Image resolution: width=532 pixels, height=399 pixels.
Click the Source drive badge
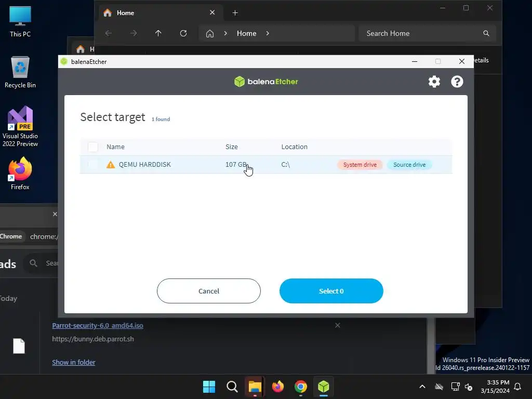pyautogui.click(x=409, y=165)
